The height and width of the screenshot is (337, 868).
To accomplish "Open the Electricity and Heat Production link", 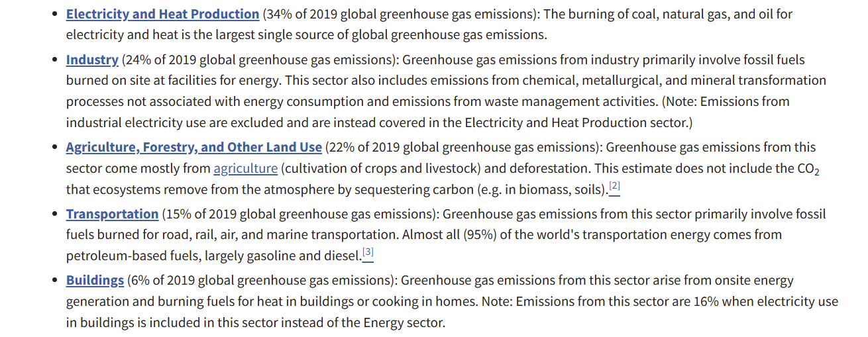I will pyautogui.click(x=162, y=14).
